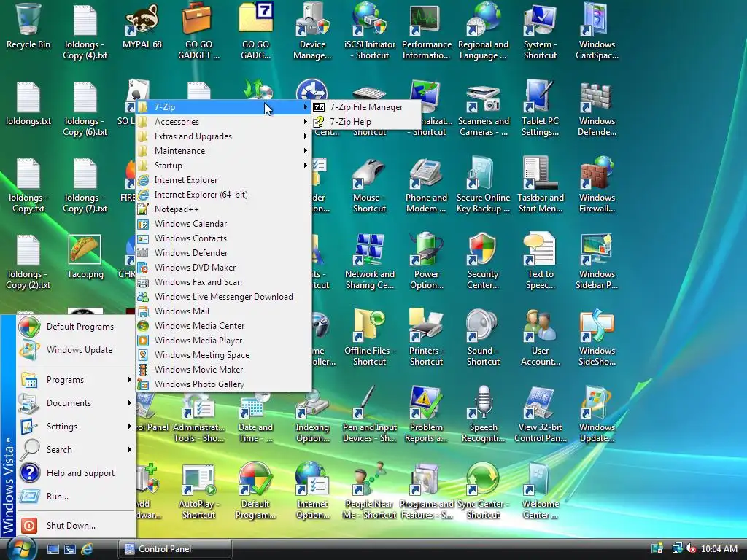Open iSCSI Initiator shortcut icon
The image size is (747, 560).
tap(369, 31)
